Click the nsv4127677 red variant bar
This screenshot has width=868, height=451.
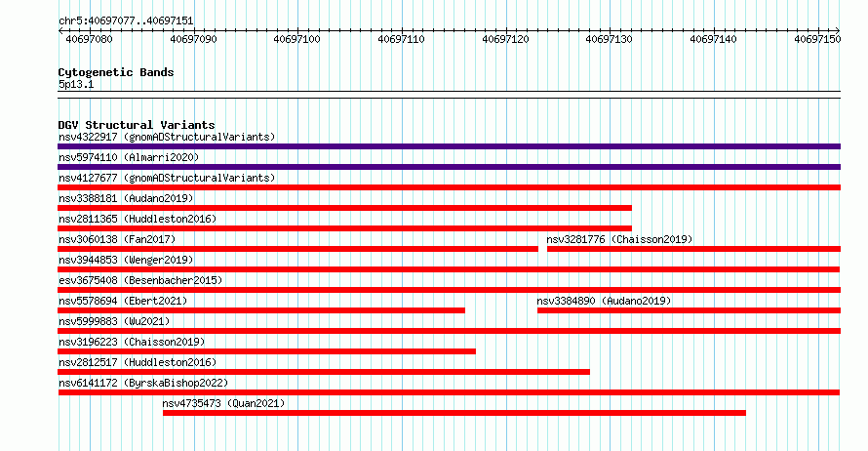(449, 187)
